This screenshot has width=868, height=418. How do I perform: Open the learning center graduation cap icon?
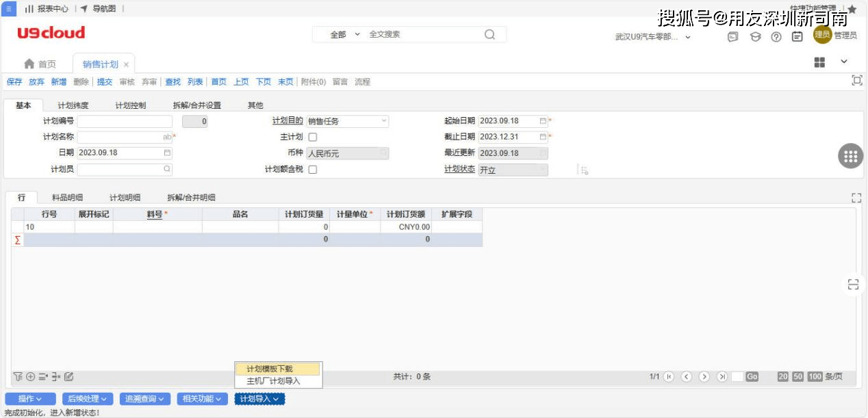[757, 36]
